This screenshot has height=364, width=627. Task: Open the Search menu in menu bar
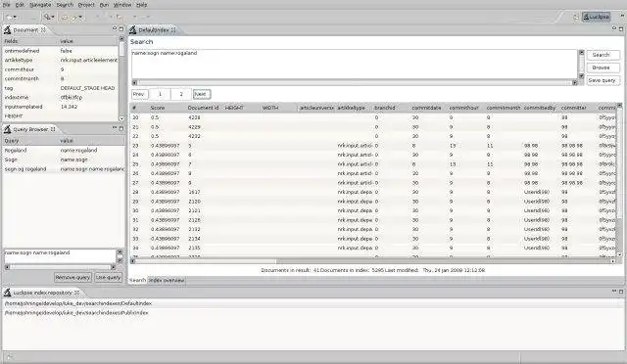(x=65, y=5)
